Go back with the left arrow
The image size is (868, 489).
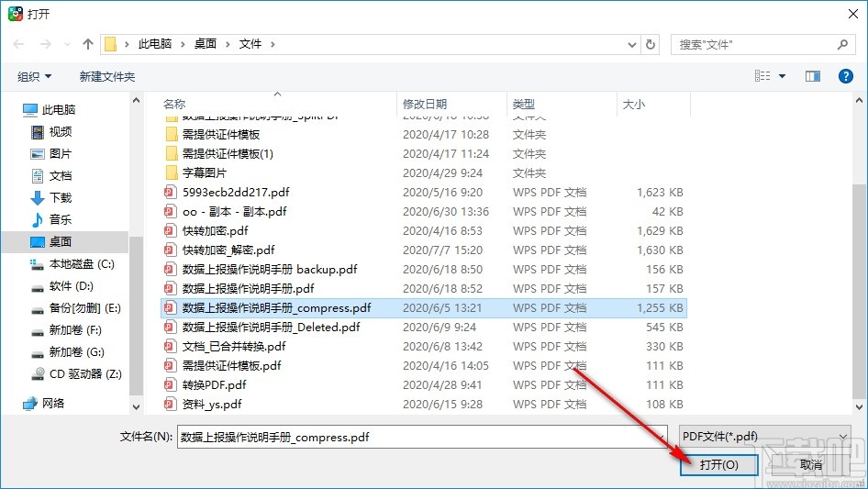tap(18, 44)
